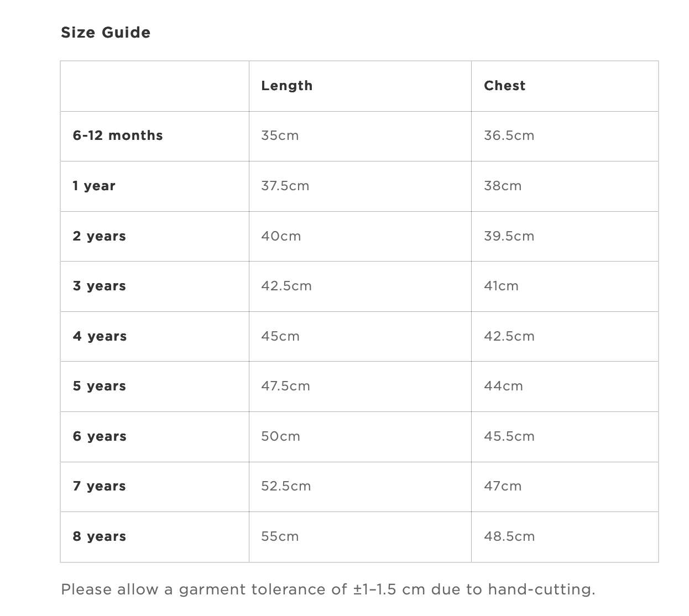Click the 48.5cm chest cell
Viewport: 689px width, 616px height.
coord(509,536)
